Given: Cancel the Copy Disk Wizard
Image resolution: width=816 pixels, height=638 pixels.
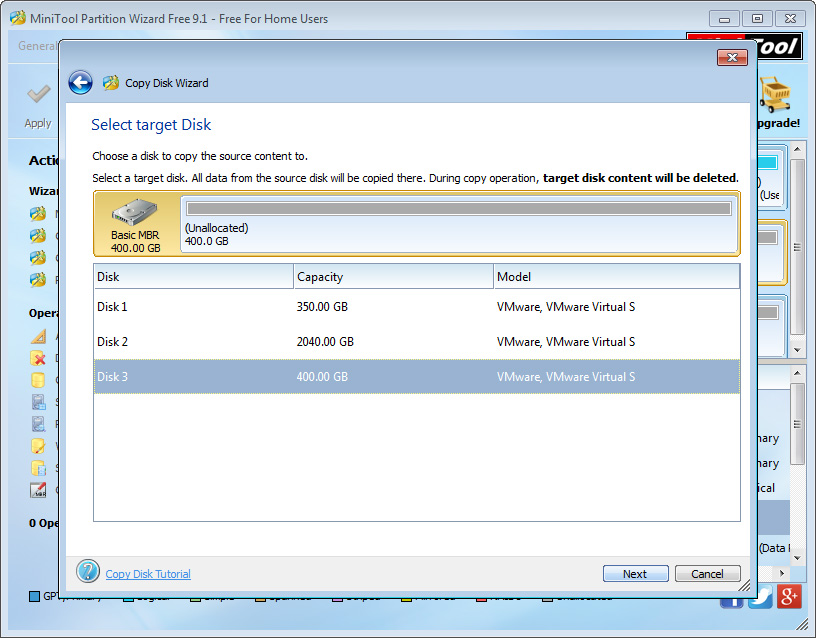Looking at the screenshot, I should (x=707, y=573).
